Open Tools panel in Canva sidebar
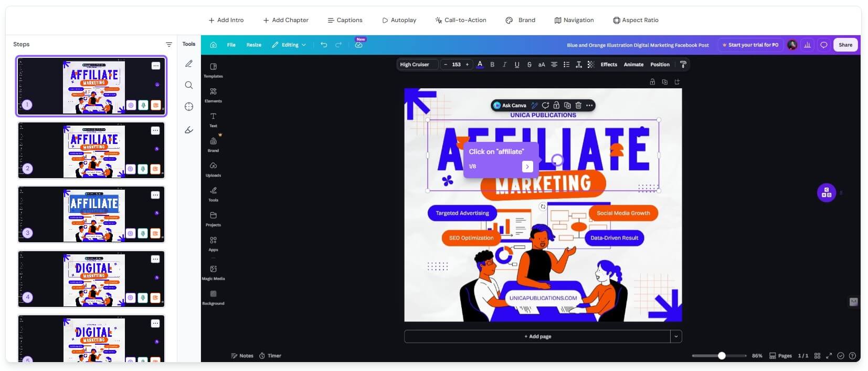The width and height of the screenshot is (868, 371). pyautogui.click(x=213, y=193)
